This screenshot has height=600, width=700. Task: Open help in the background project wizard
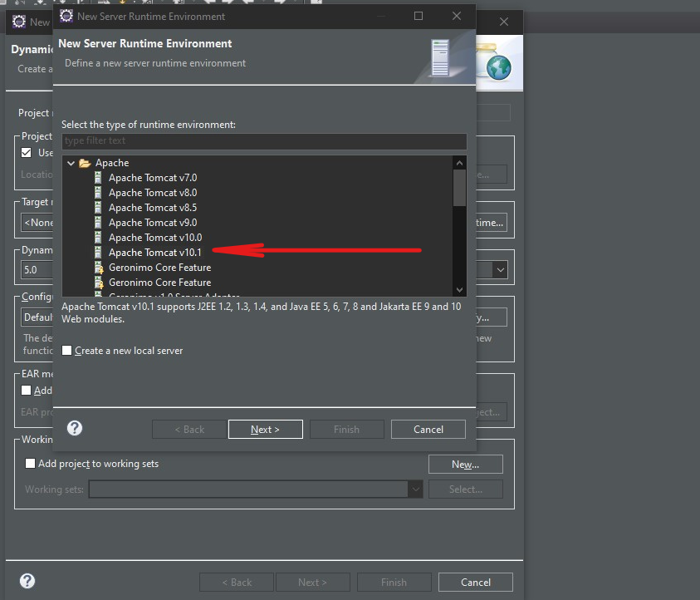(27, 581)
